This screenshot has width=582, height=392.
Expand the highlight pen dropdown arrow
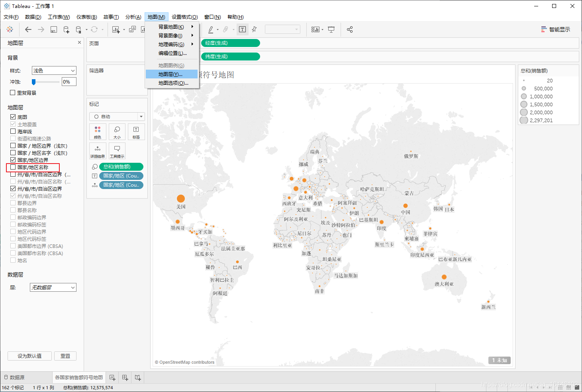coord(218,30)
